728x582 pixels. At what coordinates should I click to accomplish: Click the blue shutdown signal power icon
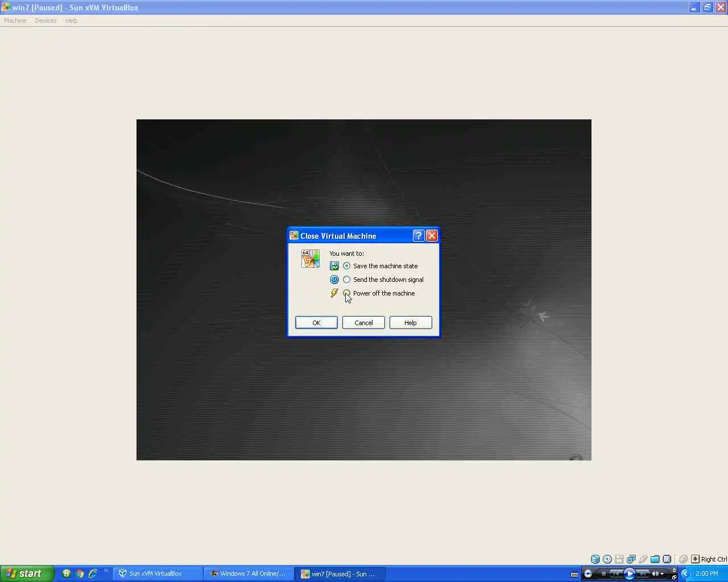(334, 280)
